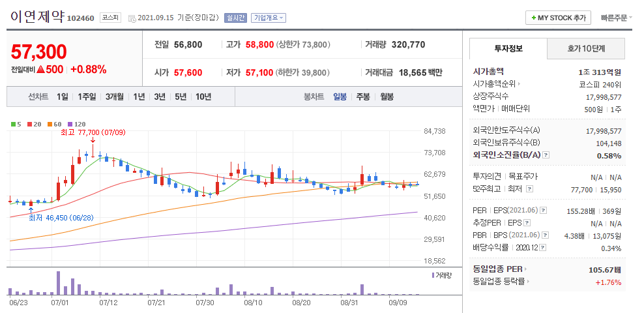Click the 저가 value 57,100

pos(259,72)
